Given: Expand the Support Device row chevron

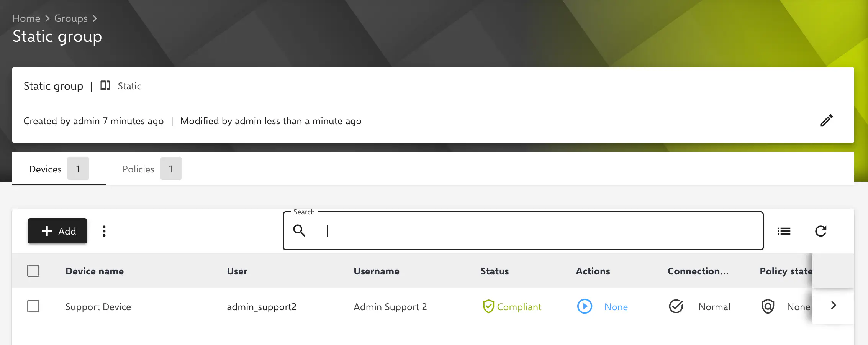Looking at the screenshot, I should click(834, 305).
